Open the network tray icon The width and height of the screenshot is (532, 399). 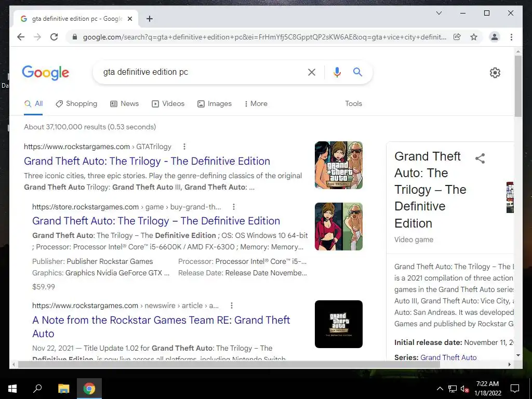[x=453, y=389]
